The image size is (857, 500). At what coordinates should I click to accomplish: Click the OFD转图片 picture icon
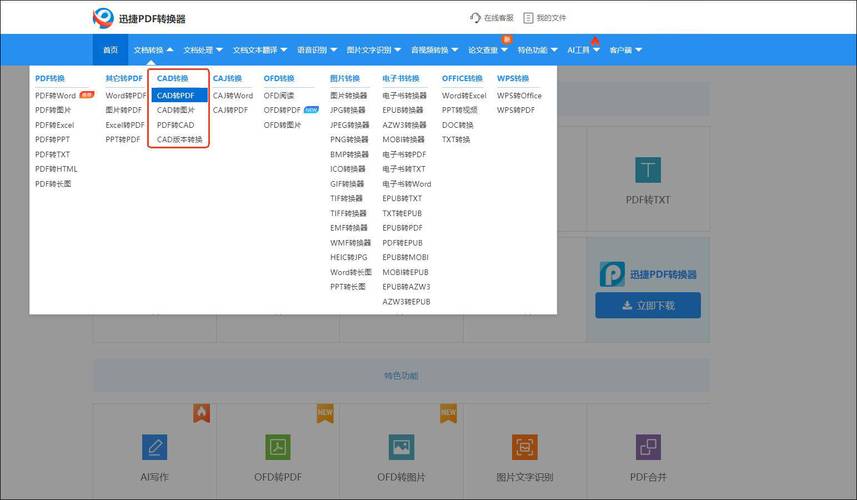[401, 447]
